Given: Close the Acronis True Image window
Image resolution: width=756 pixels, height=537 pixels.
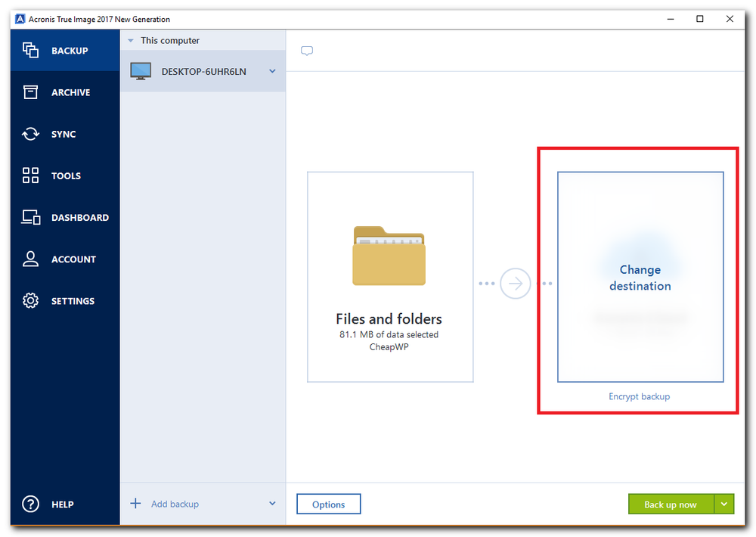Looking at the screenshot, I should coord(730,19).
